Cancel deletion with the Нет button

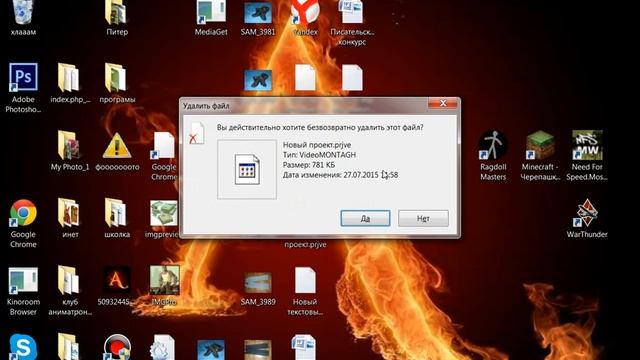[x=423, y=218]
